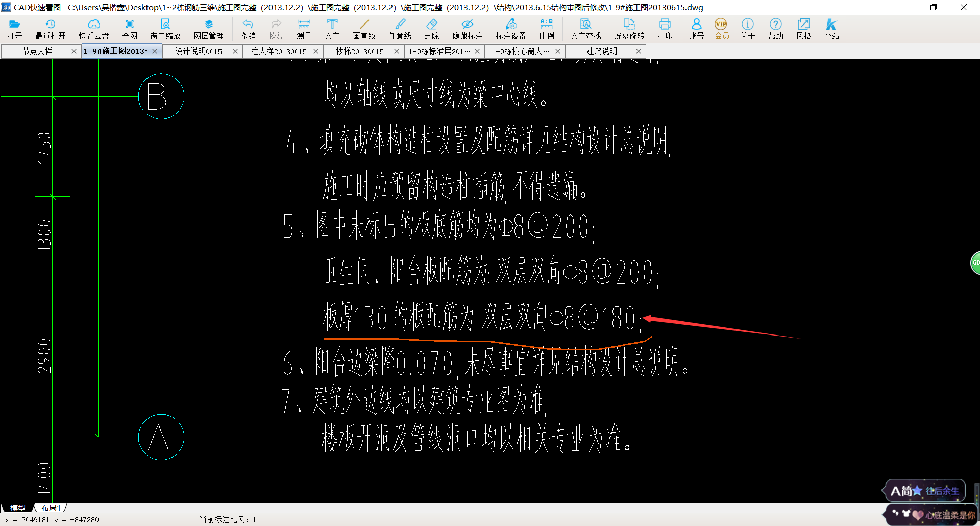Click the 恢复 redo icon

point(276,29)
